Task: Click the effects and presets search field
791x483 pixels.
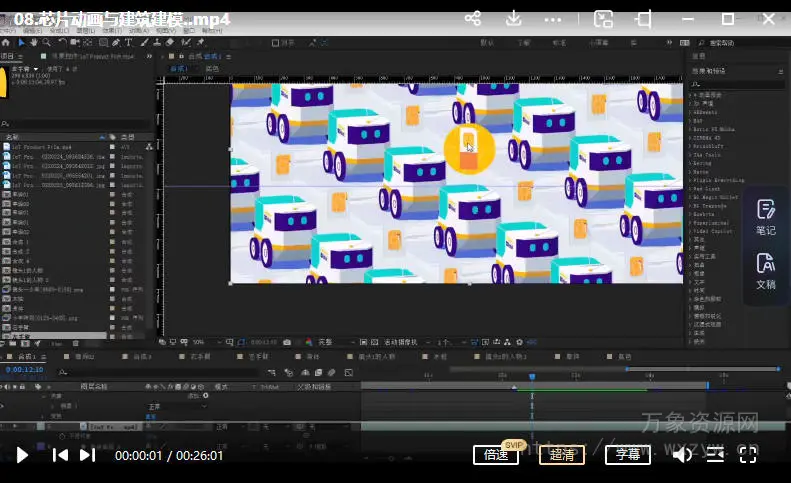Action: (735, 83)
